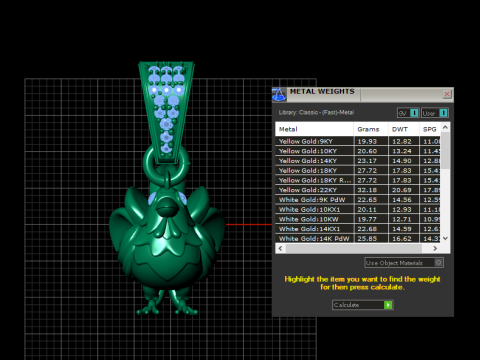Click the 19.93 grams value
Viewport: 480px width, 360px height.
pyautogui.click(x=367, y=141)
